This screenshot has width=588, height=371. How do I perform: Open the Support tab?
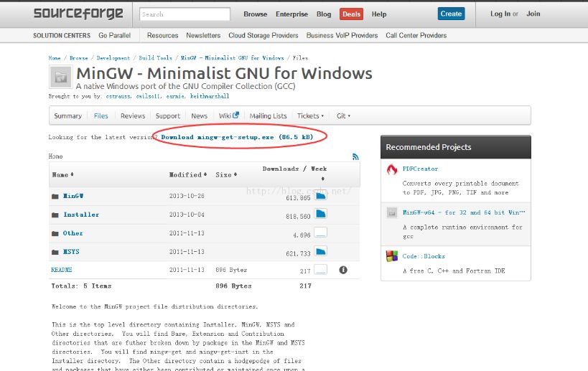[x=167, y=116]
